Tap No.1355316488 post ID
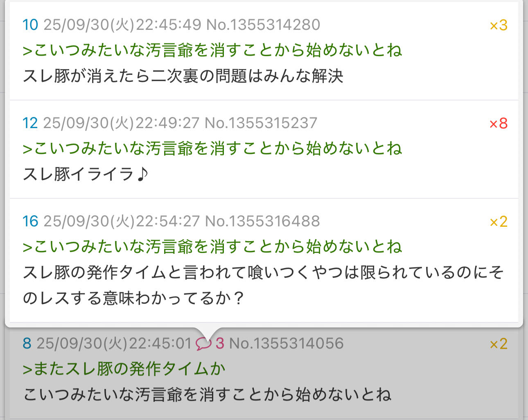Screen dimensions: 528x420 [262, 221]
